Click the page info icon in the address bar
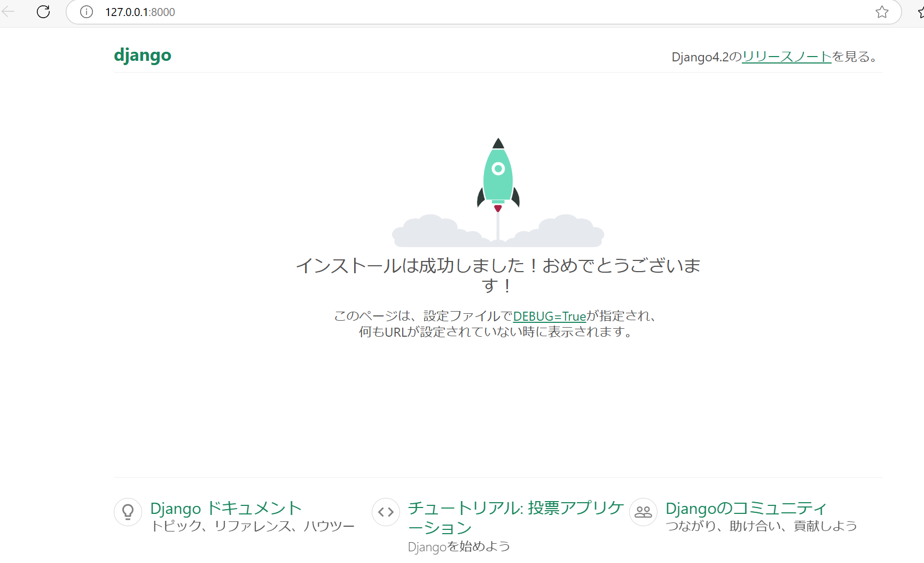924x563 pixels. point(86,12)
